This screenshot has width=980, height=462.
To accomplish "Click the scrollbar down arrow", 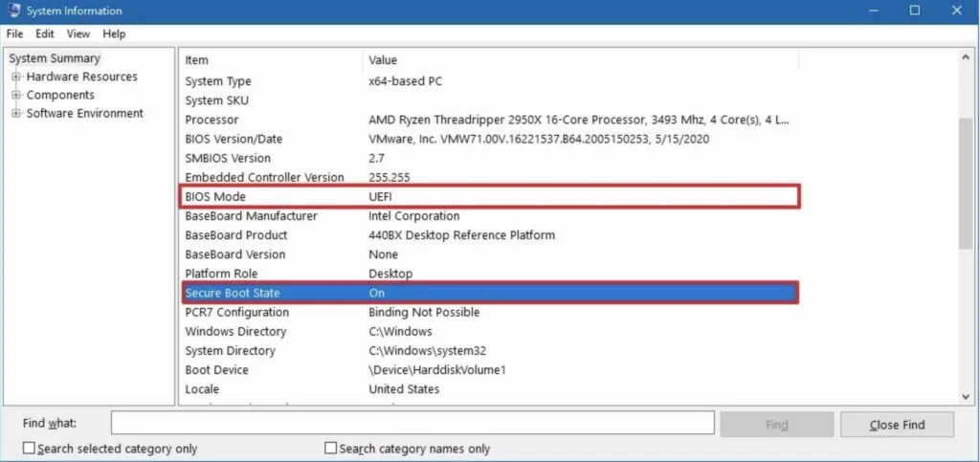I will 965,396.
